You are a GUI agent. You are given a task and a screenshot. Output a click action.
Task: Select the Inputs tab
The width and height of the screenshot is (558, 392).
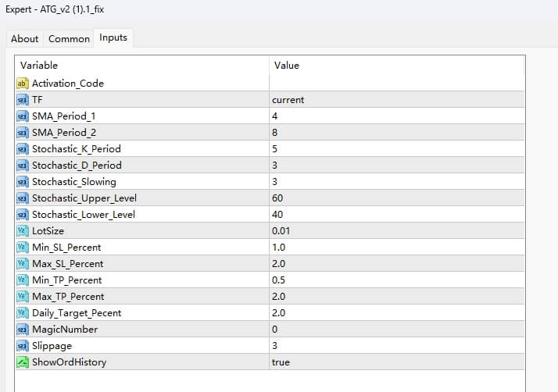tap(113, 37)
